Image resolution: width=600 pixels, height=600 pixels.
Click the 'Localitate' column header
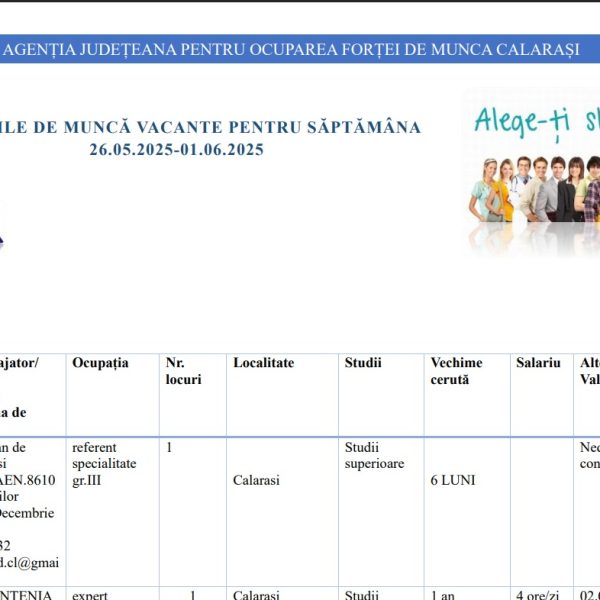click(264, 363)
